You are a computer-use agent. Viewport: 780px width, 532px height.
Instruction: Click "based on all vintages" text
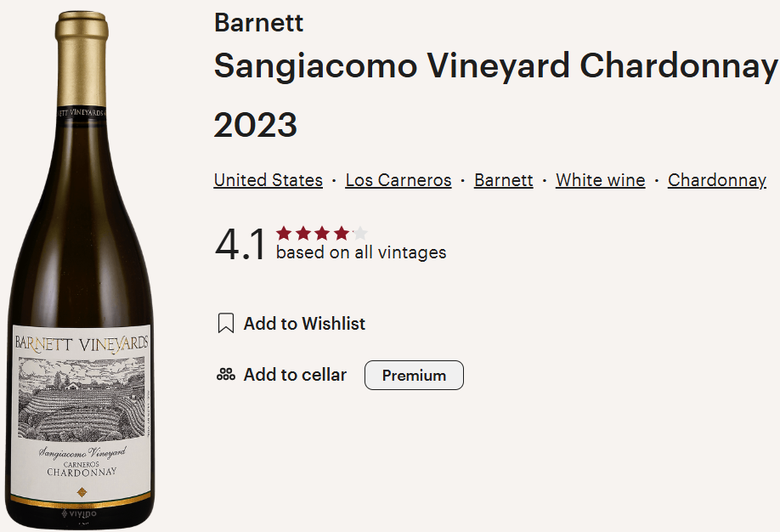click(x=360, y=252)
